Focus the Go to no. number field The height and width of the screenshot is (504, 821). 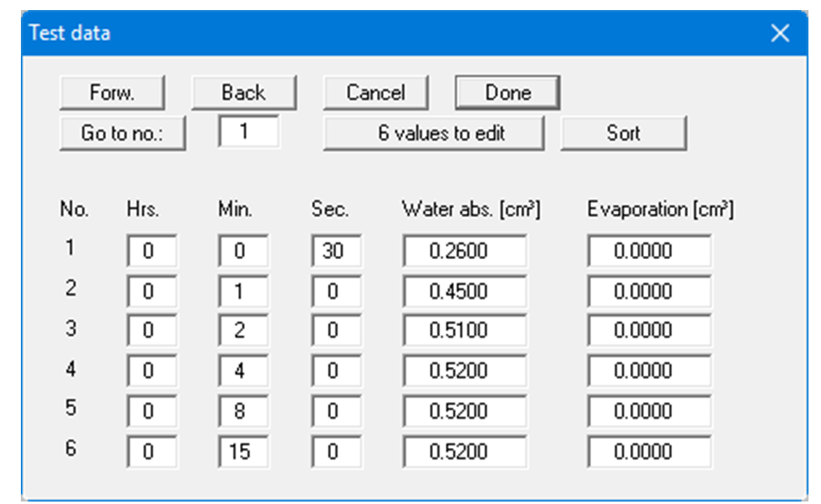coord(248,132)
